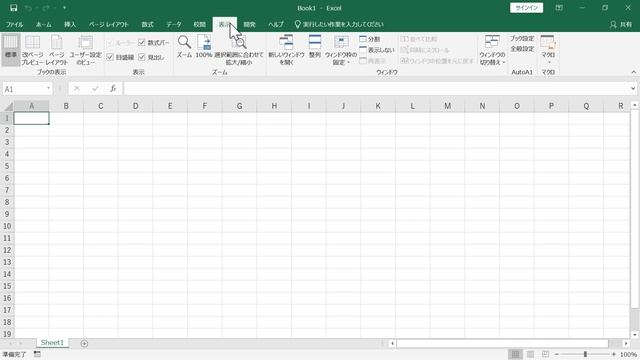Switch to ページレイアウト view in ribbon
640x360 pixels.
[x=56, y=50]
